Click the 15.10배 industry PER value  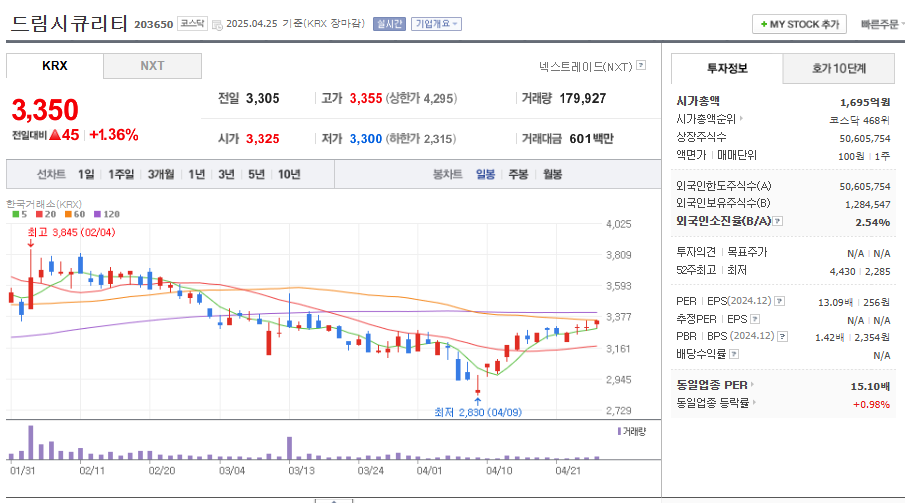point(870,386)
